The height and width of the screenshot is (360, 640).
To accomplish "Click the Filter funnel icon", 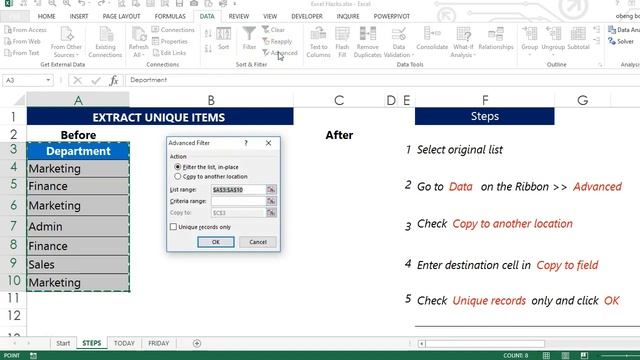I will tap(249, 33).
